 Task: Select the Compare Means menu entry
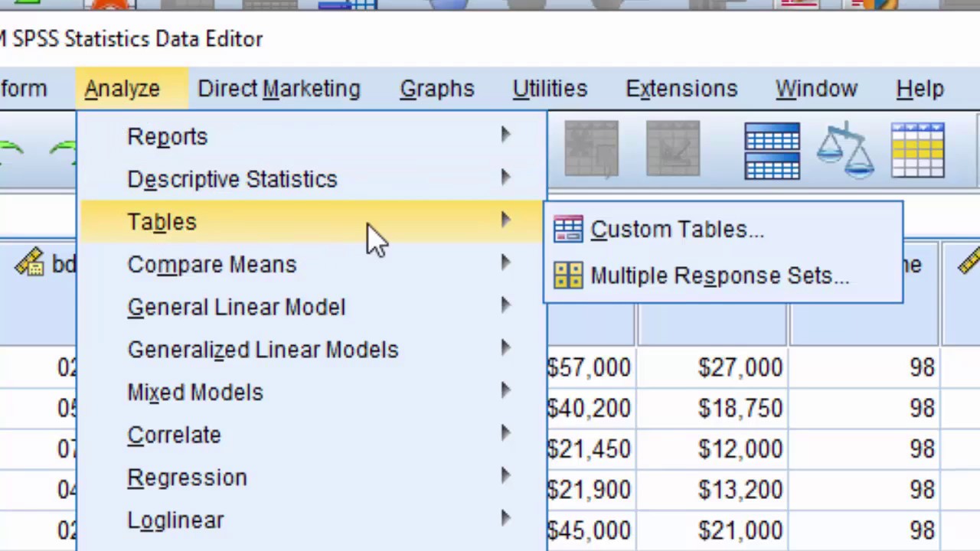pyautogui.click(x=211, y=265)
